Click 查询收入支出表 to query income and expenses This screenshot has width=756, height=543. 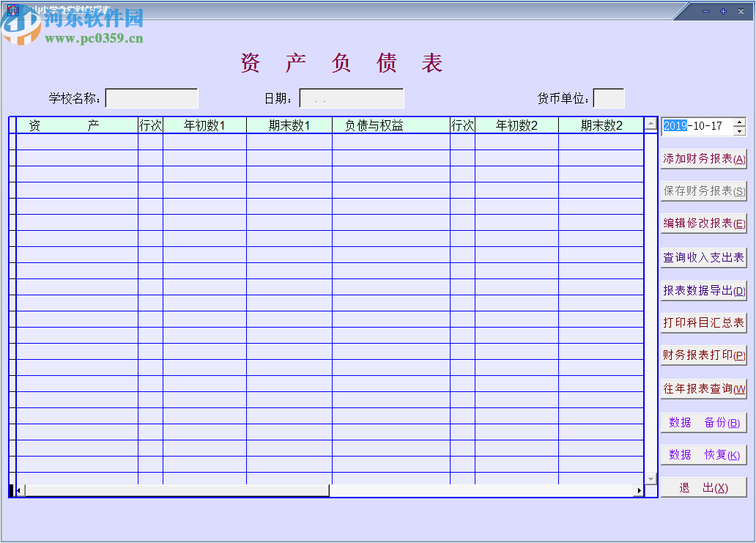click(703, 256)
